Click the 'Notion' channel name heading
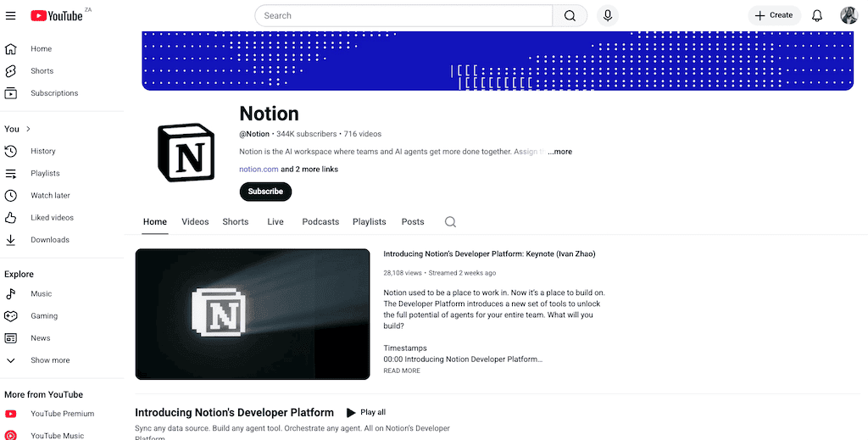The width and height of the screenshot is (868, 440). coord(269,114)
